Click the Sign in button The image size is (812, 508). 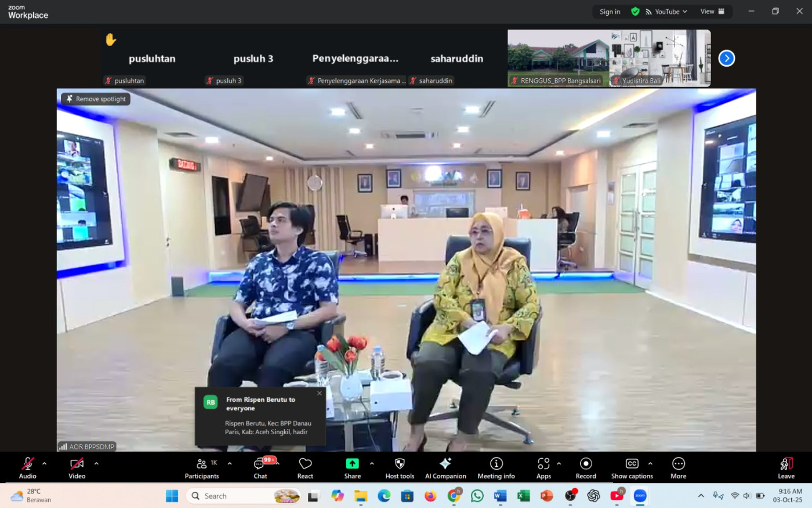click(610, 12)
